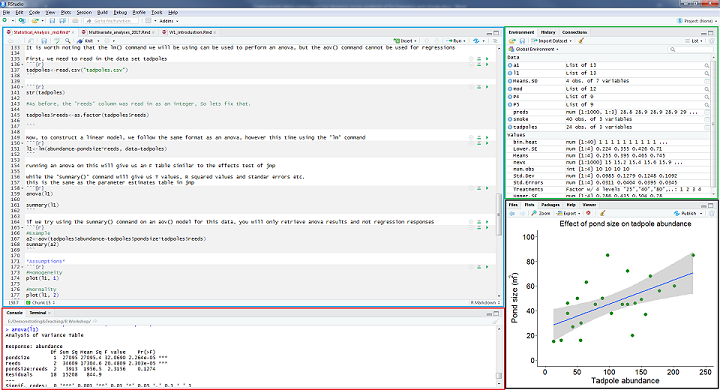
Task: Click the Run button in editor toolbar
Action: point(456,41)
